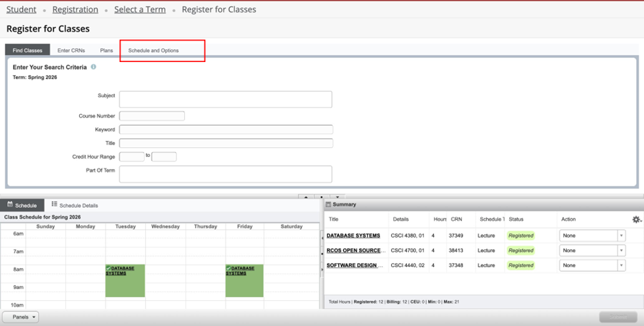Screen dimensions: 644x326
Task: Open Action dropdown for Software Design
Action: pos(592,265)
